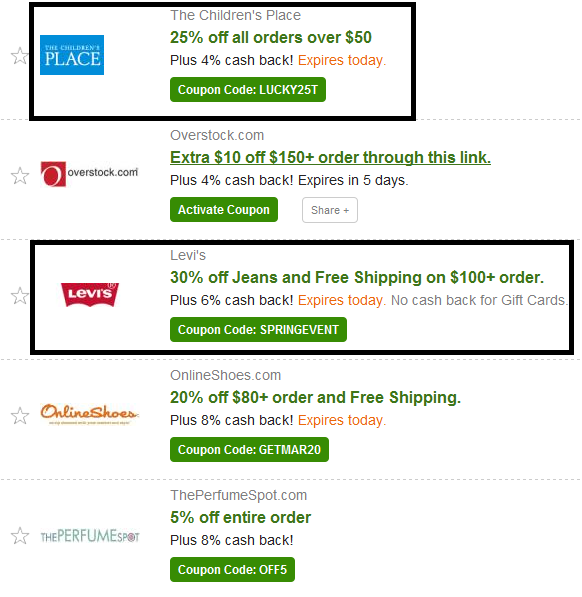Screen dimensions: 582x597
Task: Use Coupon Code SPRINGEVENT button
Action: click(258, 329)
